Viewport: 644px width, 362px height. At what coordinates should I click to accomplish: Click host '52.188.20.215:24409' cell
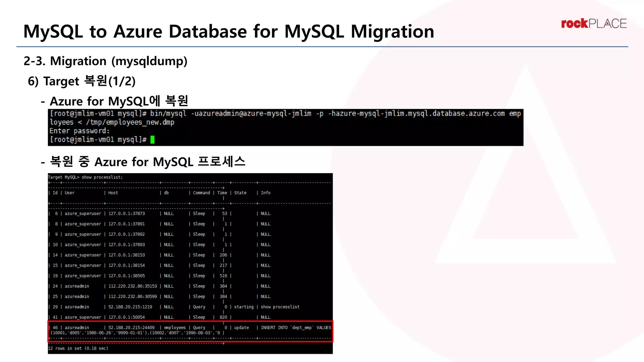pos(131,328)
